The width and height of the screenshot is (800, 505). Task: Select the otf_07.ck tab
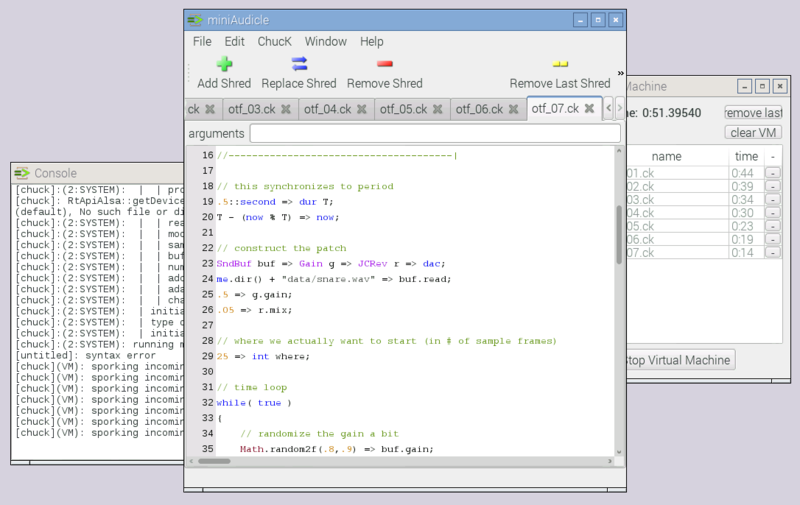pos(555,109)
